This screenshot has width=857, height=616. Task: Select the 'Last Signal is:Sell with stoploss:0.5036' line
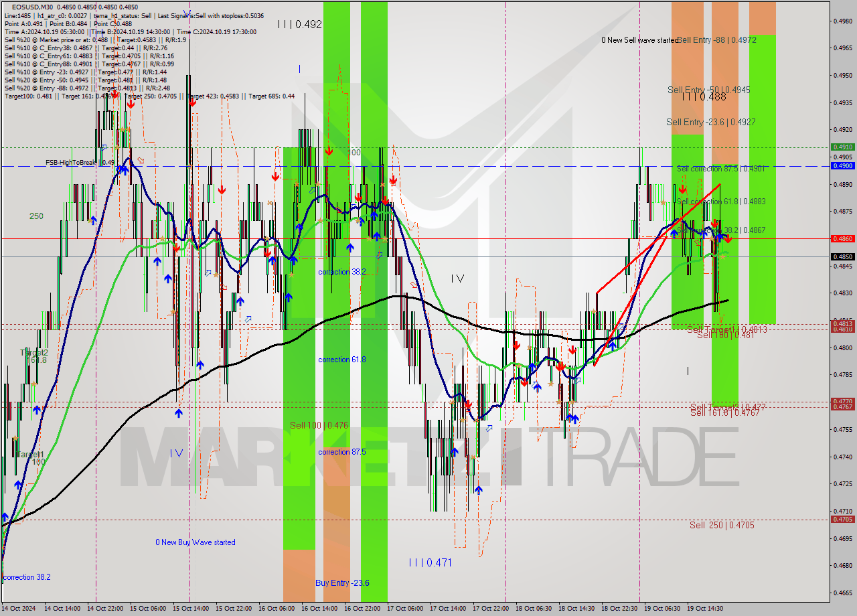click(x=210, y=15)
